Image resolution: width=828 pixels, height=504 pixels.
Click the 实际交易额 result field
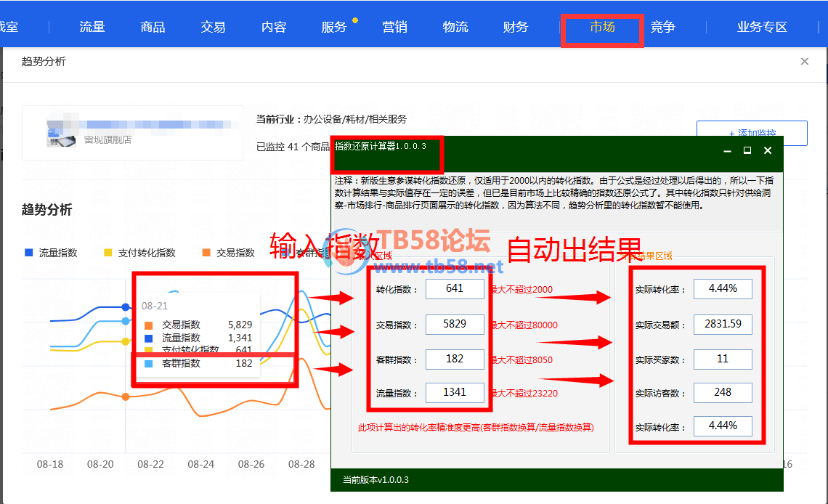723,324
